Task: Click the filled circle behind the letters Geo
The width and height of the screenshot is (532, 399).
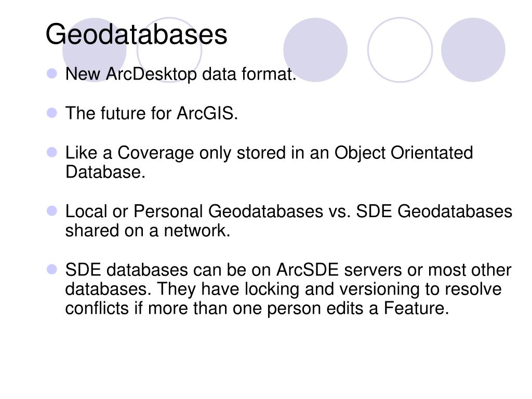Action: click(x=95, y=50)
